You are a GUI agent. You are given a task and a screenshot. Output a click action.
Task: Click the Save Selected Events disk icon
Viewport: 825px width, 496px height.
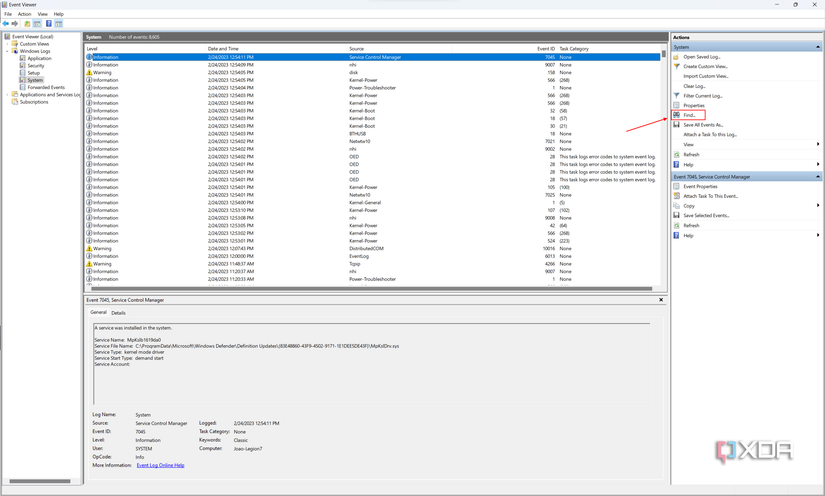[x=677, y=215]
